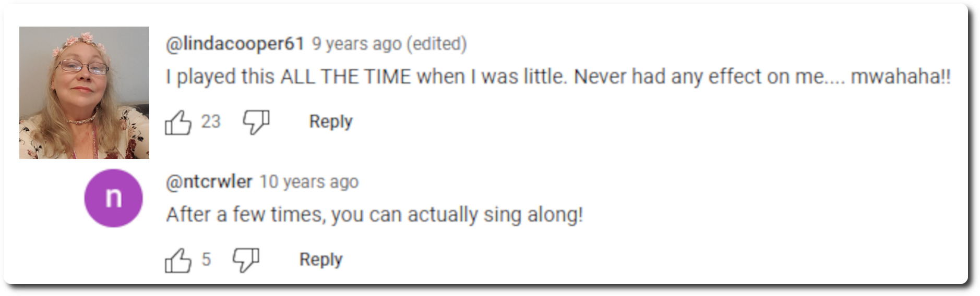980x296 pixels.
Task: Click the '9 years ago' timestamp
Action: point(357,44)
